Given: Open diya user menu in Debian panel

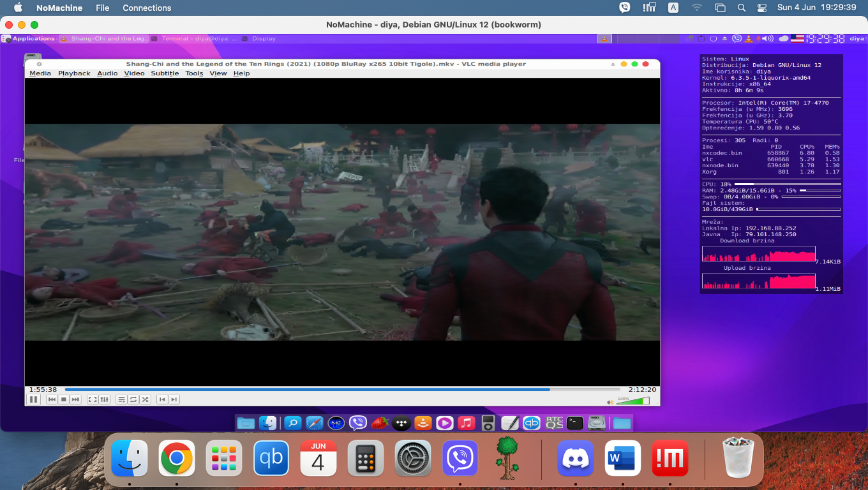Looking at the screenshot, I should 857,38.
